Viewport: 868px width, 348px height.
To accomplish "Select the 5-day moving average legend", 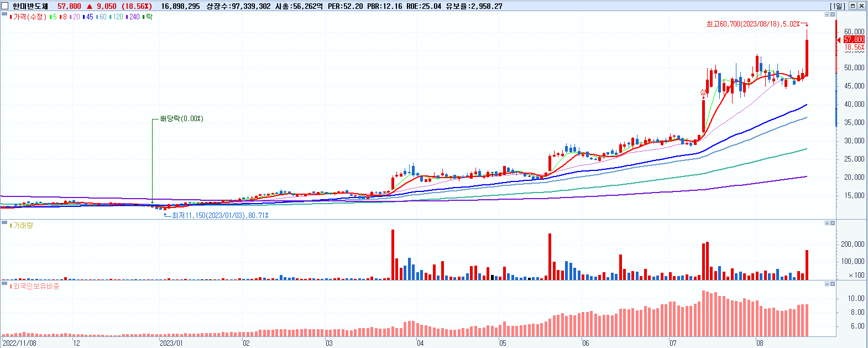I will click(x=53, y=17).
